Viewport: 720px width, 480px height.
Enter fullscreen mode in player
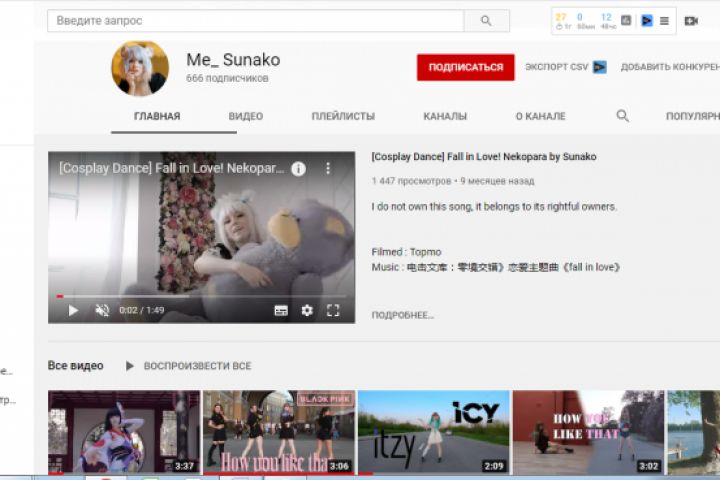[333, 311]
